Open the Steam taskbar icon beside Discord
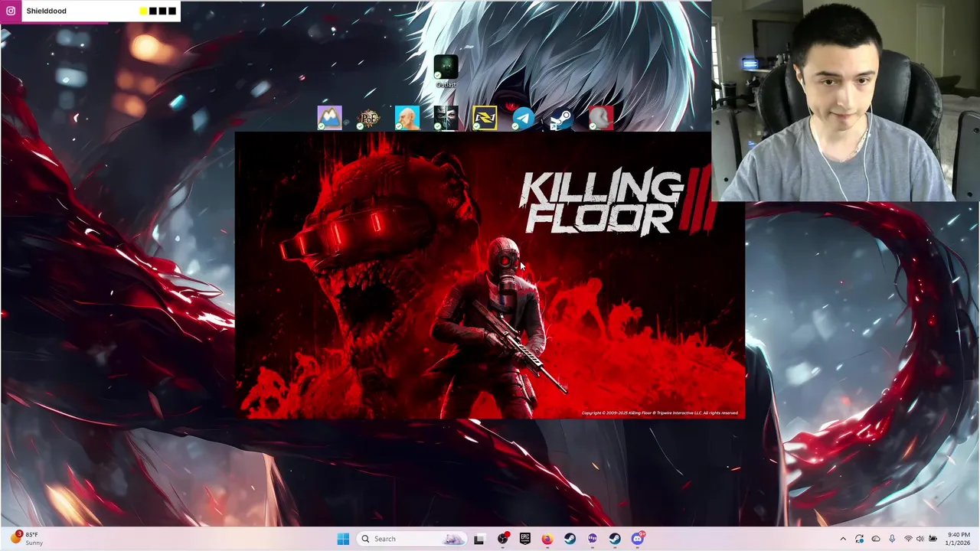Image resolution: width=980 pixels, height=551 pixels. click(x=615, y=539)
